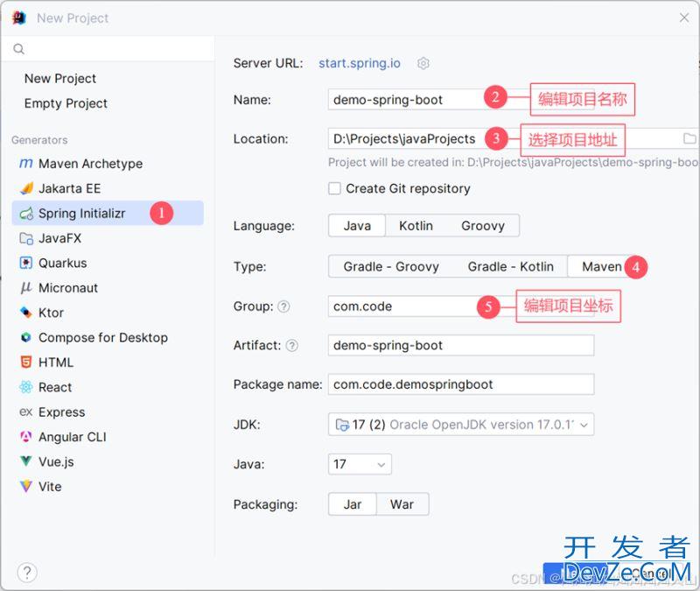This screenshot has height=591, width=700.
Task: Select Empty Project in the sidebar
Action: 66,103
